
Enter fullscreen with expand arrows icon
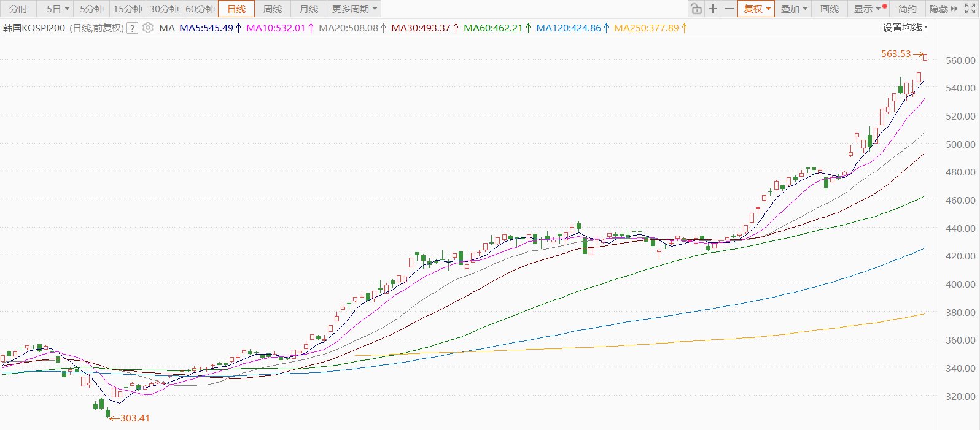970,9
